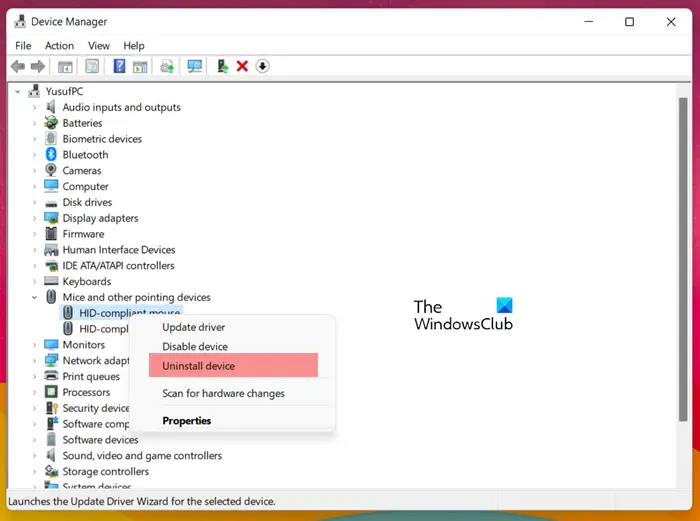700x521 pixels.
Task: Click Scan for hardware changes monitor icon
Action: coord(195,67)
